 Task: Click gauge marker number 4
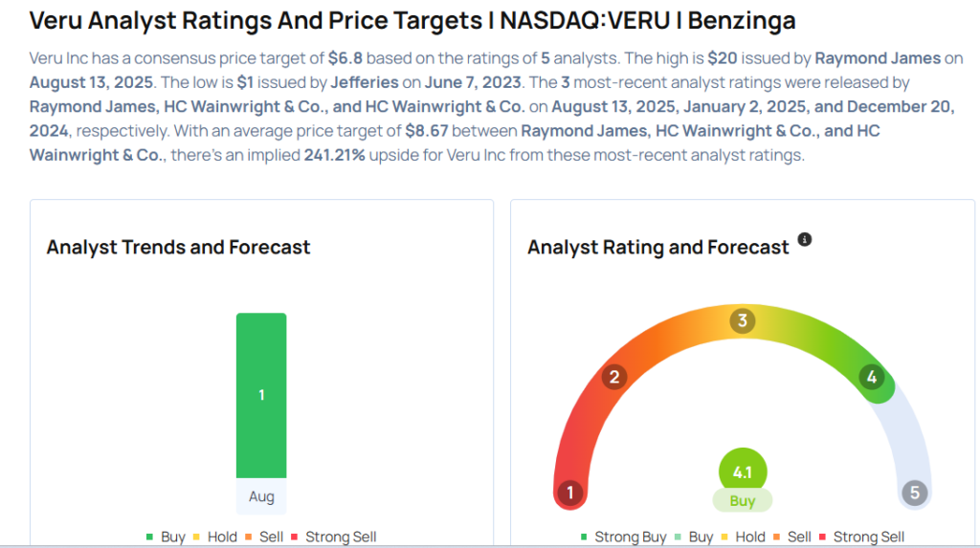tap(871, 377)
